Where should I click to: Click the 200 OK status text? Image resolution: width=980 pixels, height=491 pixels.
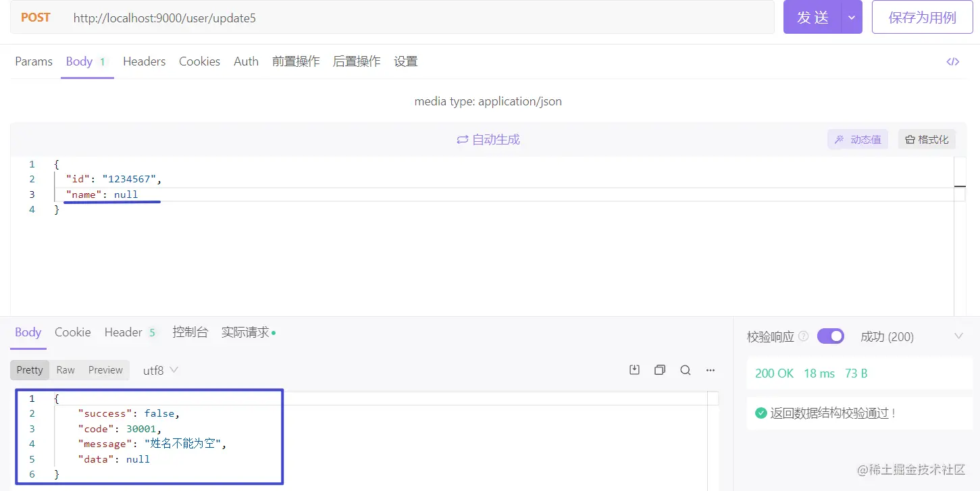coord(774,373)
